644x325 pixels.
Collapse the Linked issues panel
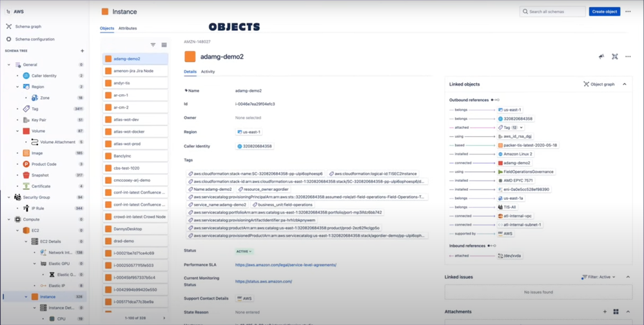[628, 277]
